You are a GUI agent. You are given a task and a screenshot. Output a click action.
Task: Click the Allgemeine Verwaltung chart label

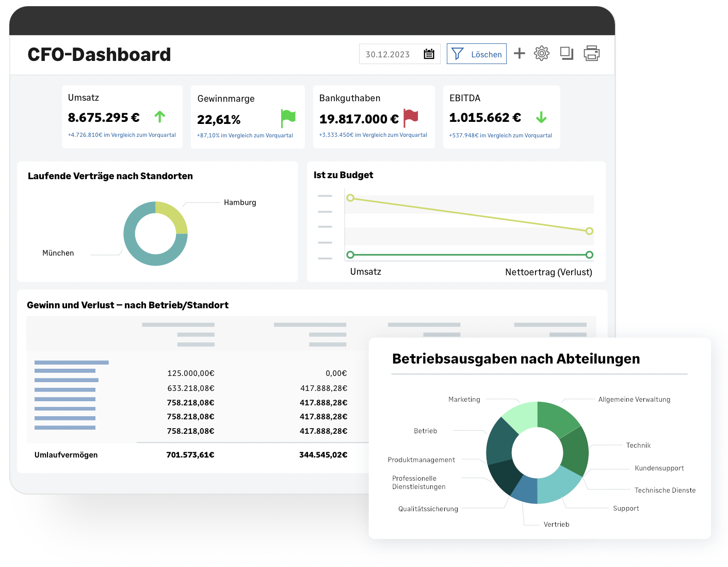pos(634,400)
